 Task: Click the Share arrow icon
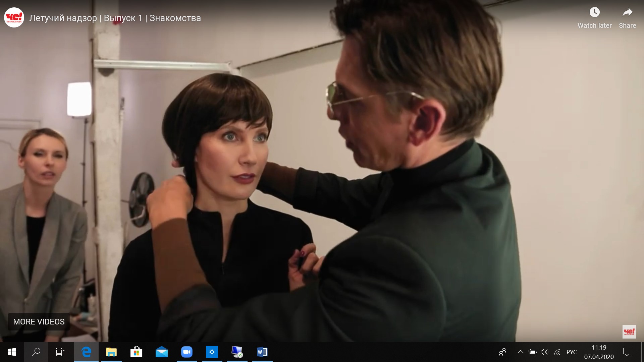coord(627,13)
